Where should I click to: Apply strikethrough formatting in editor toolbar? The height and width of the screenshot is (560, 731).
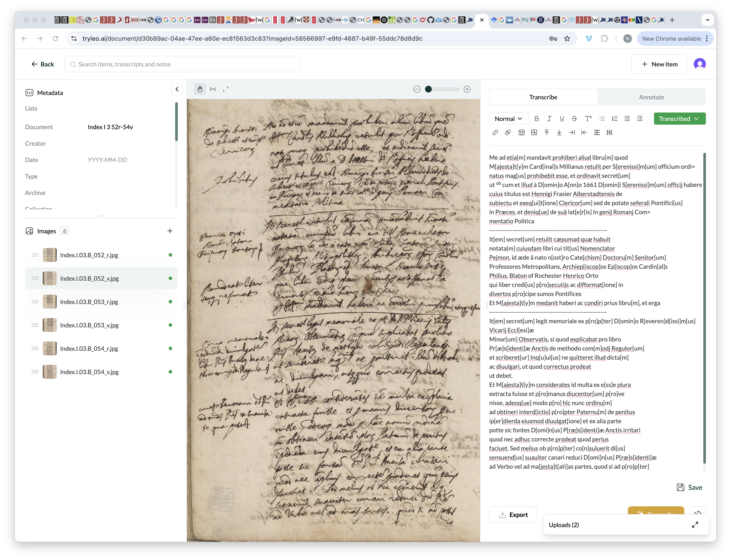[x=574, y=119]
